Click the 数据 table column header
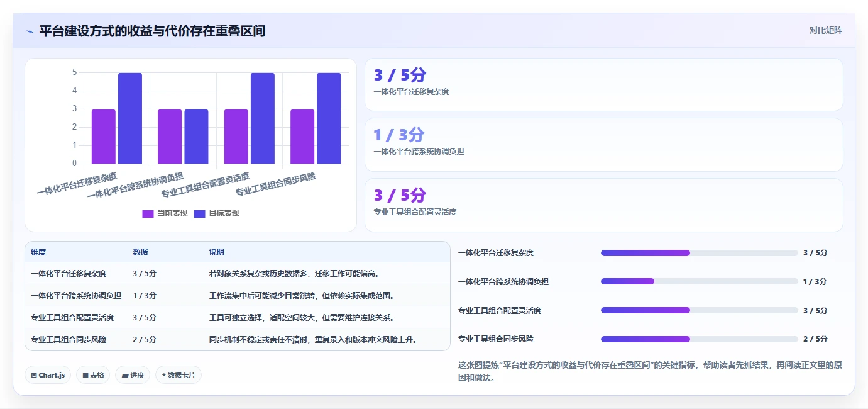 pyautogui.click(x=140, y=252)
